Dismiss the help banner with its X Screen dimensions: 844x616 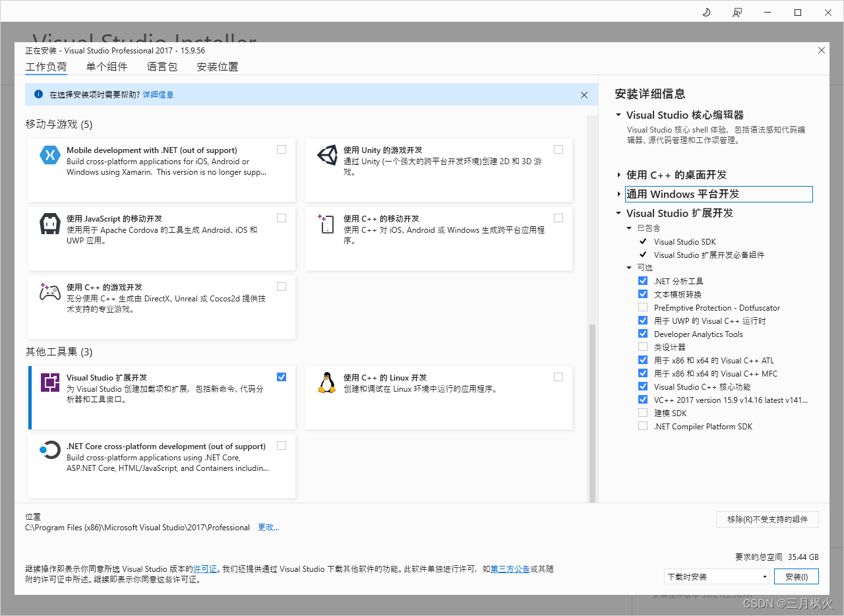584,95
